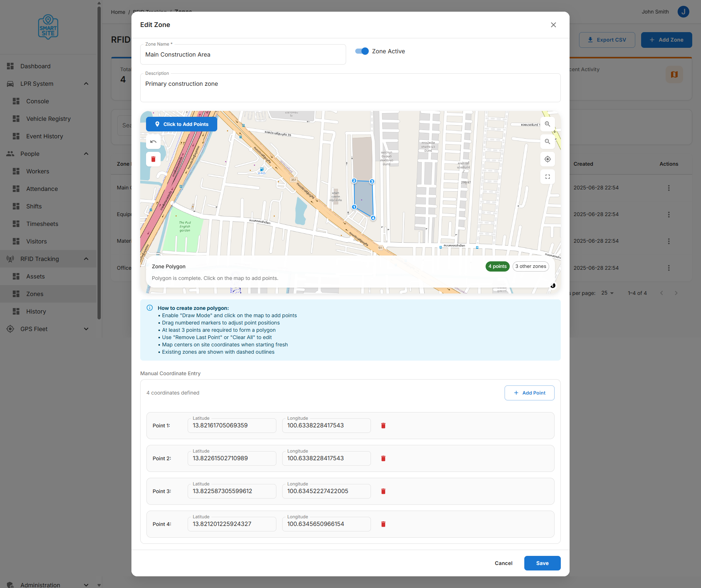Viewport: 701px width, 588px height.
Task: Toggle the Zone Active switch
Action: pyautogui.click(x=362, y=51)
